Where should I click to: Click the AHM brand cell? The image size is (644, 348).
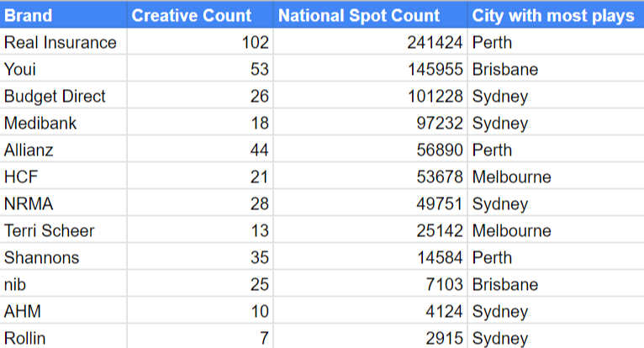point(63,311)
